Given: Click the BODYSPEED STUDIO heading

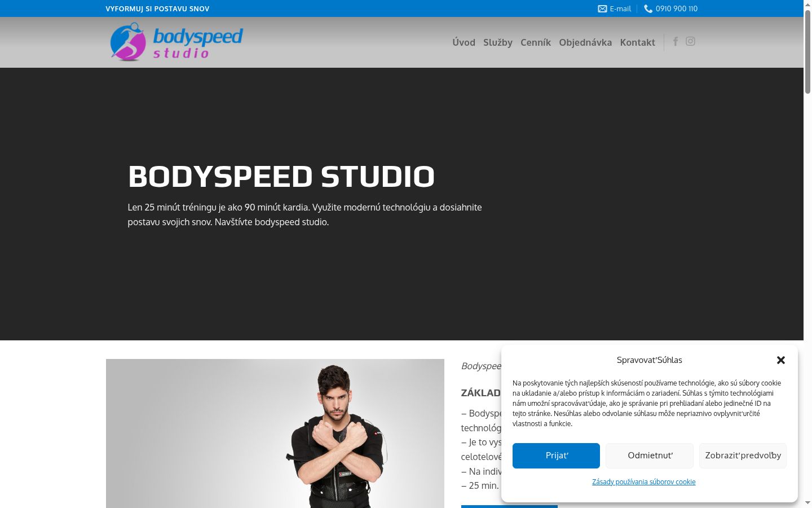Looking at the screenshot, I should tap(281, 176).
